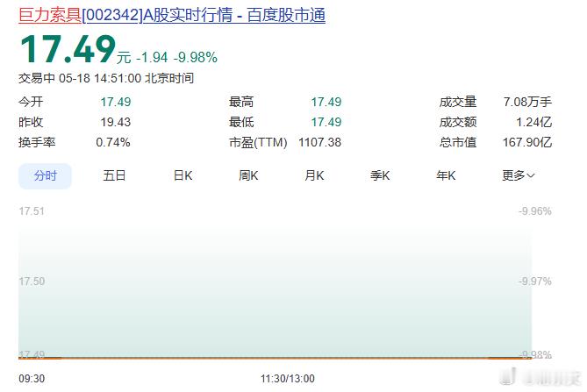Viewport: 587px width, 392px height.
Task: Show the 季K chart tab
Action: click(x=380, y=175)
